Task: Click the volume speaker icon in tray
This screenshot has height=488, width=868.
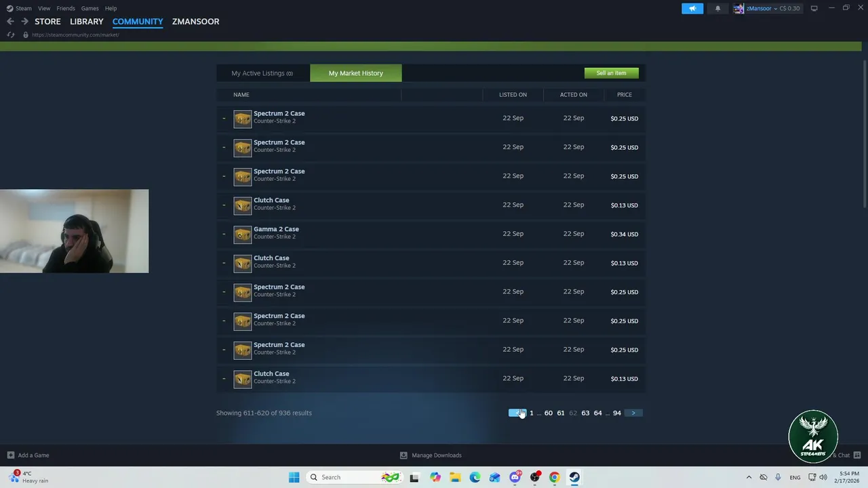Action: [x=823, y=477]
